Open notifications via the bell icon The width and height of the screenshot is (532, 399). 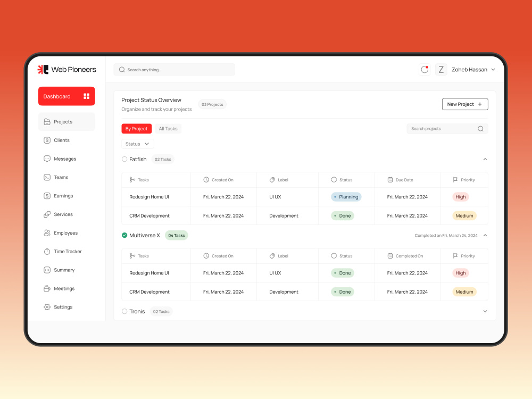(425, 70)
